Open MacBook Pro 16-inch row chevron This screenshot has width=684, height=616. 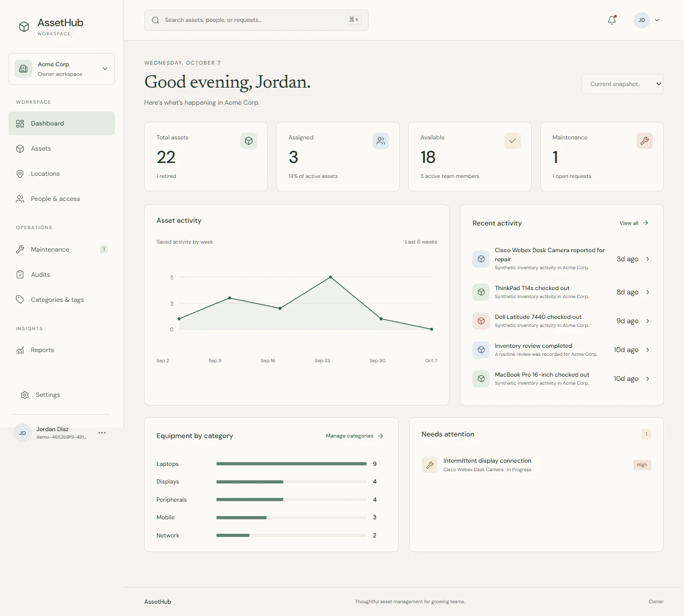pyautogui.click(x=648, y=379)
